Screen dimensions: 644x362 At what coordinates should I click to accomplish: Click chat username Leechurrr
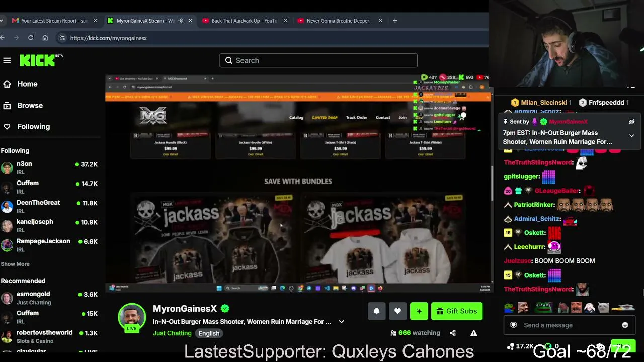pyautogui.click(x=530, y=247)
